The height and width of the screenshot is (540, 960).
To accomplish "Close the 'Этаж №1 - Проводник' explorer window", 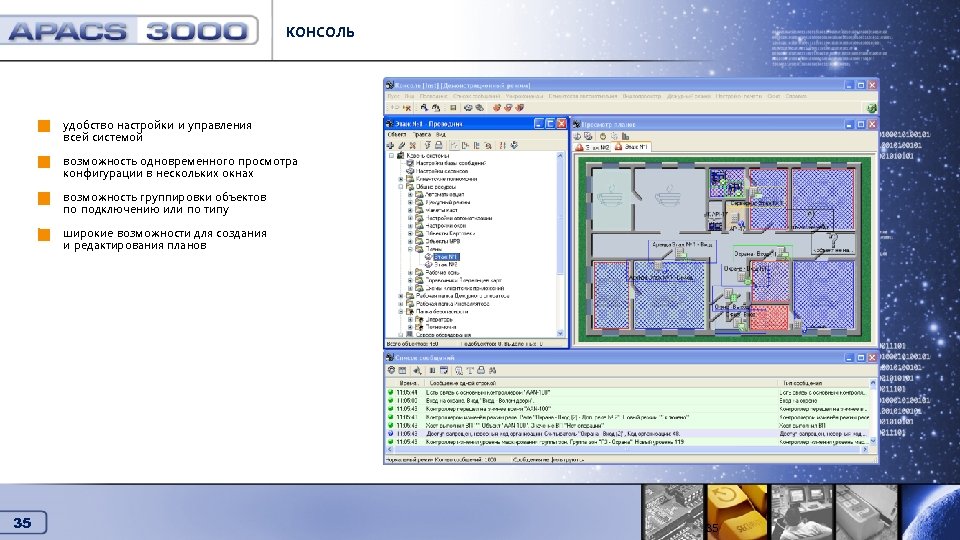I will 561,124.
